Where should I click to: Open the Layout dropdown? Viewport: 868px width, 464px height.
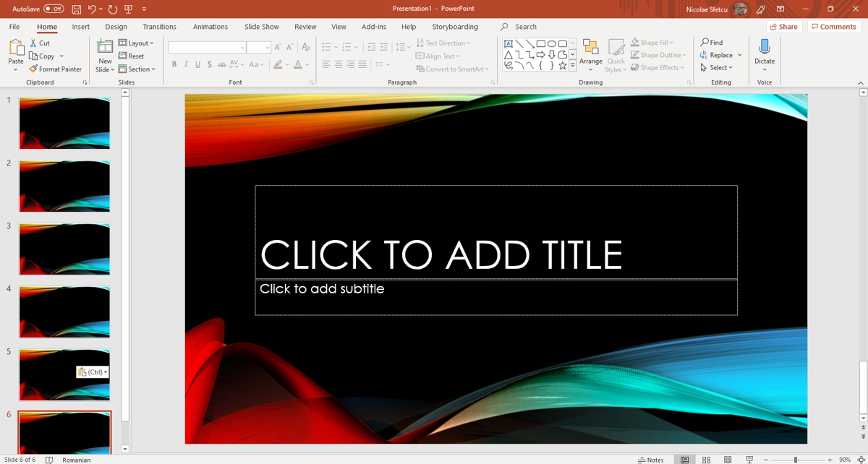tap(136, 43)
